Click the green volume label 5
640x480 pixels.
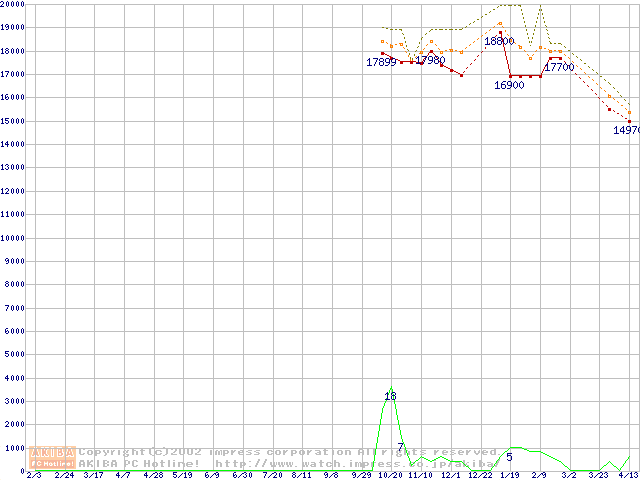pyautogui.click(x=509, y=457)
